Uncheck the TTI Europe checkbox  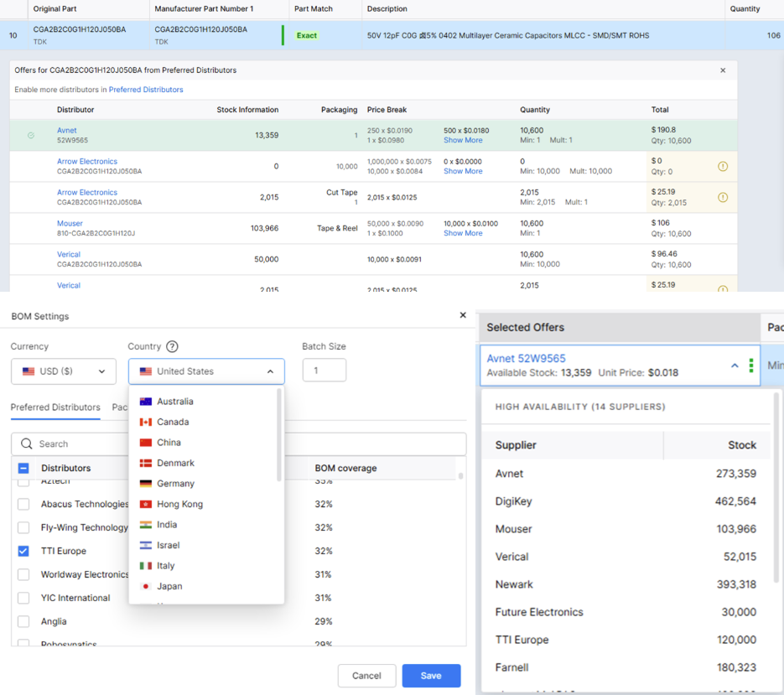(x=23, y=551)
